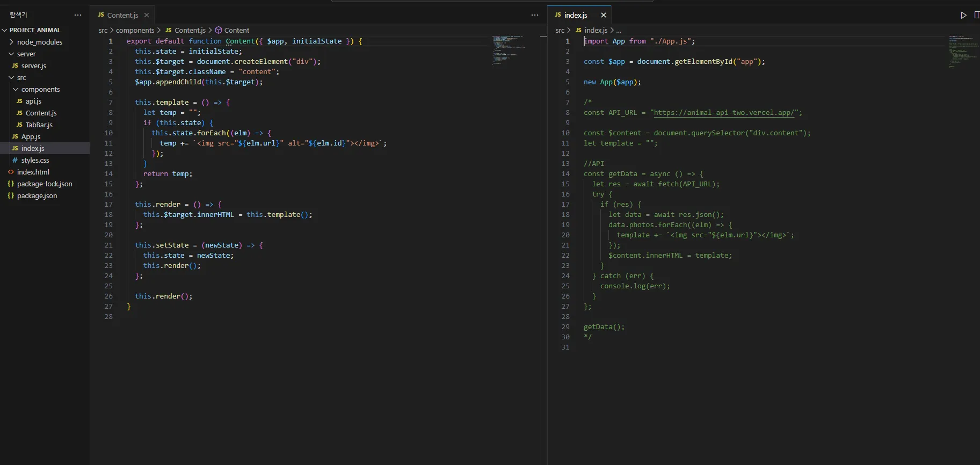The height and width of the screenshot is (465, 980).
Task: Click 'setState' on Content.js line 21
Action: pos(172,245)
